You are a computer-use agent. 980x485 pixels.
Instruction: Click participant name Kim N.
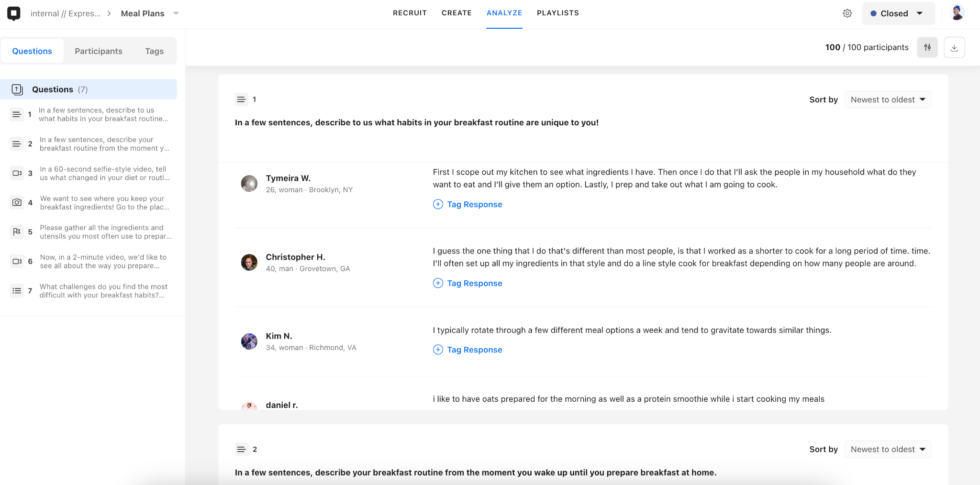(279, 336)
